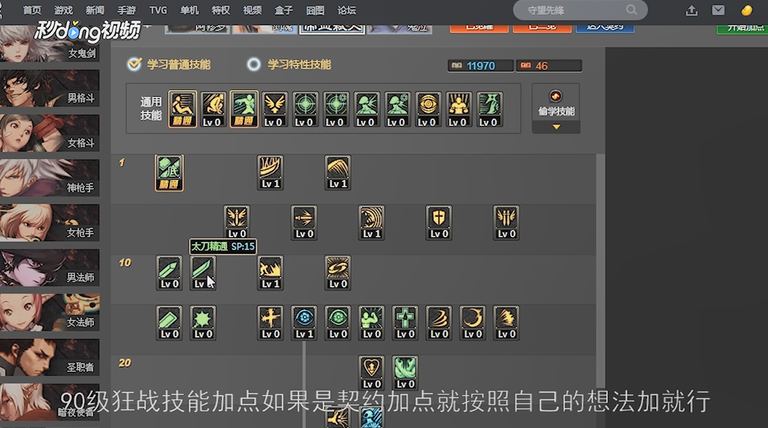Click first general skill sitting-figure icon
The image size is (768, 428).
(x=183, y=109)
